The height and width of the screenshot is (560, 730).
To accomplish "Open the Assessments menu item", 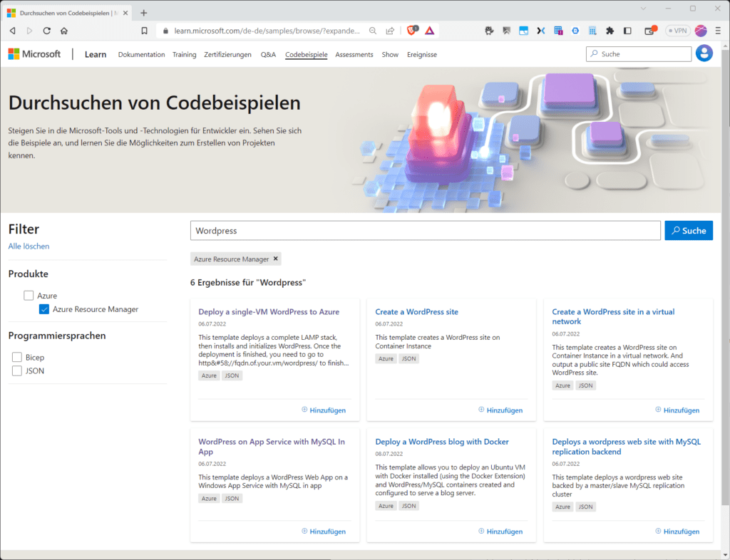I will 354,54.
